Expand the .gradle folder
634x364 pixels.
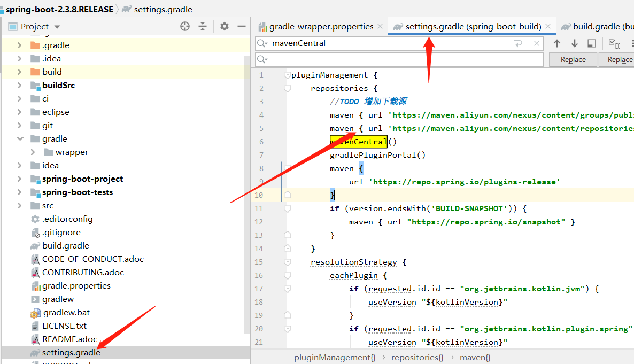point(19,45)
